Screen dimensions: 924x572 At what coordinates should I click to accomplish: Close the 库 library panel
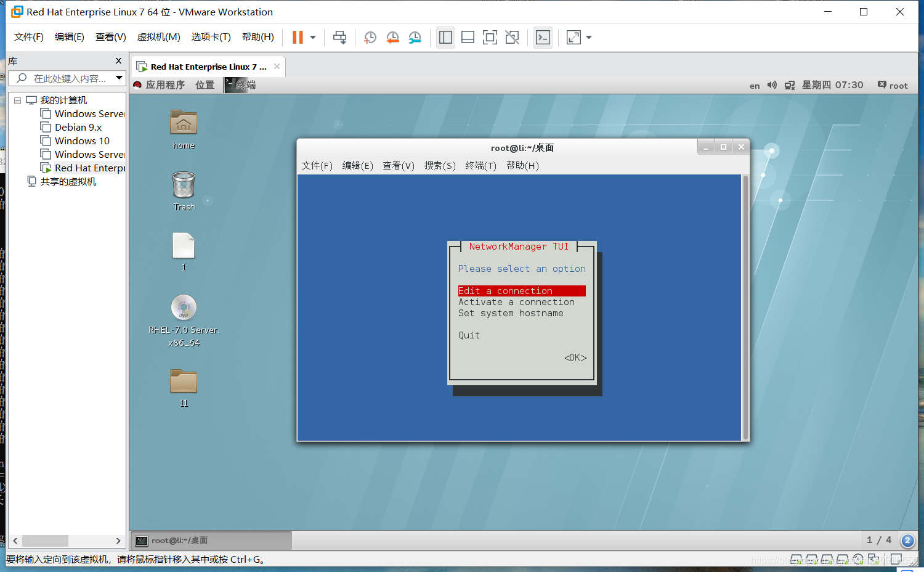pyautogui.click(x=118, y=61)
